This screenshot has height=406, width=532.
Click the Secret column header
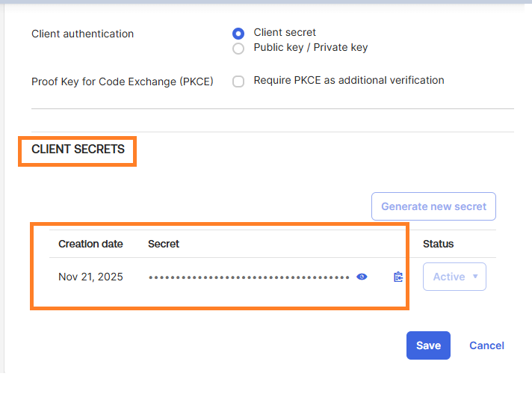(x=164, y=244)
